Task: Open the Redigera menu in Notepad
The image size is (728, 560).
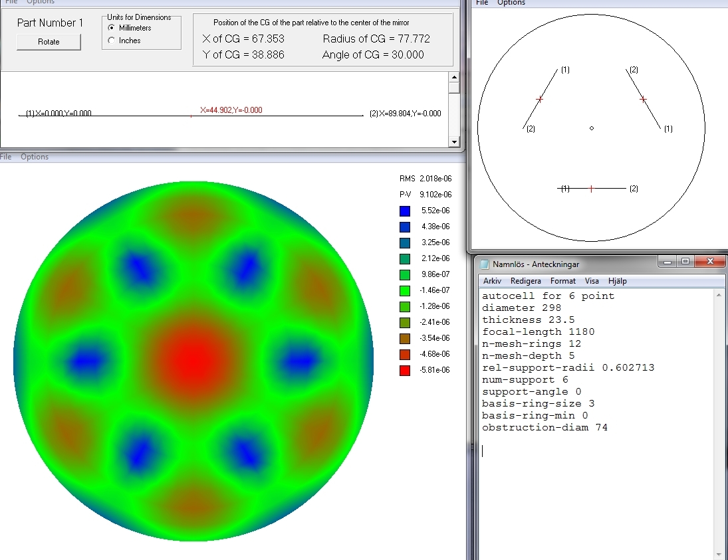Action: pos(525,281)
